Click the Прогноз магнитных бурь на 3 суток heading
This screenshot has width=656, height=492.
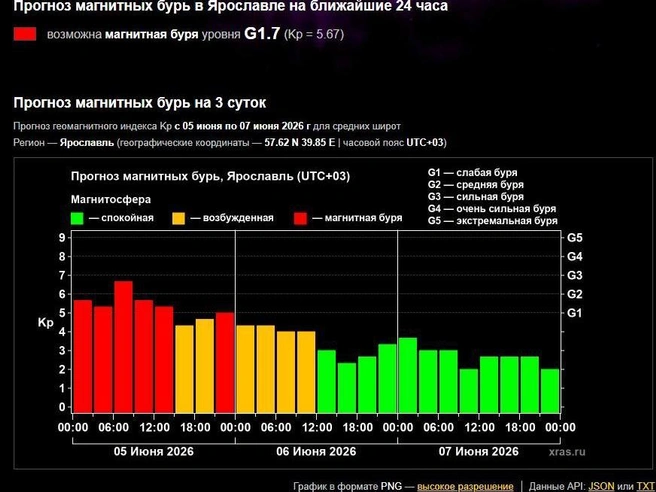(x=140, y=103)
